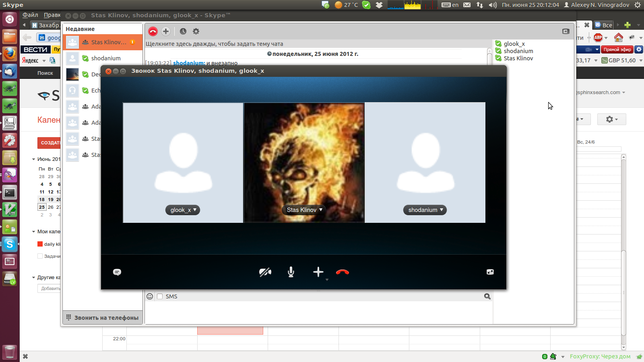644x362 pixels.
Task: Open chat history clock icon
Action: tap(183, 31)
